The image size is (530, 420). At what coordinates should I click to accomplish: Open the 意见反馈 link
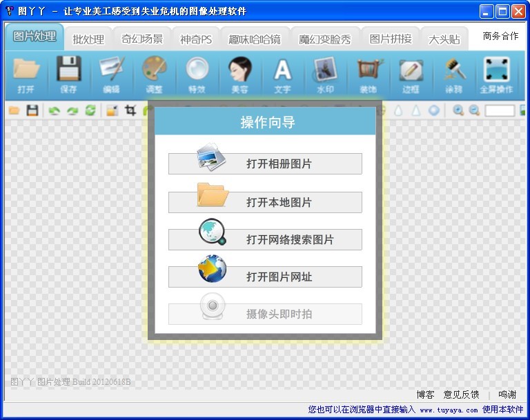[461, 394]
